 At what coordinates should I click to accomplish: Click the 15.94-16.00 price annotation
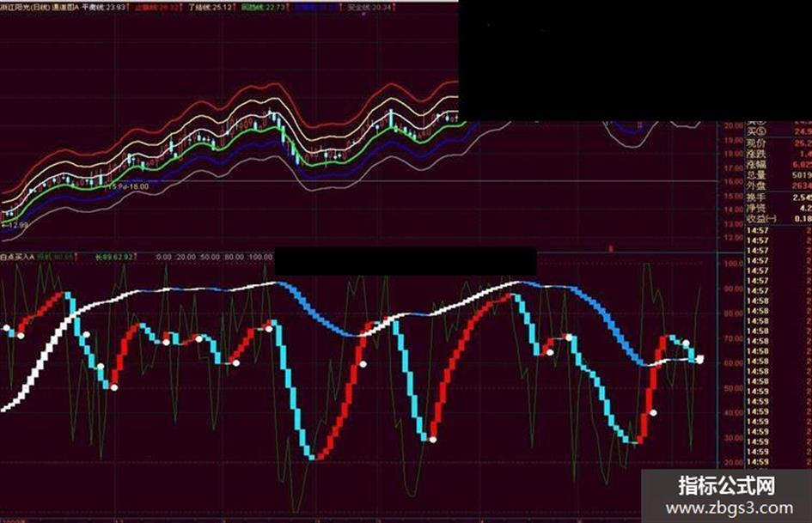[127, 186]
